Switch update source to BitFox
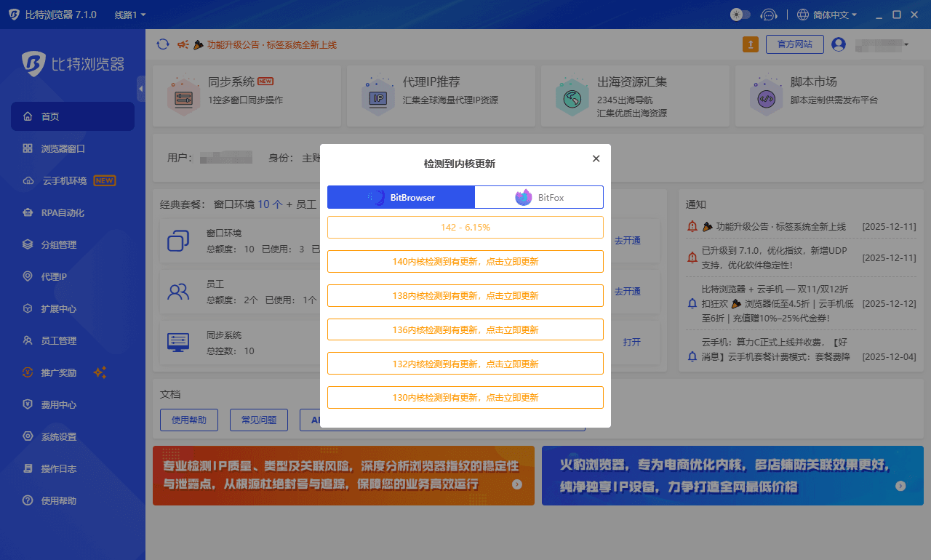The width and height of the screenshot is (931, 560). click(x=539, y=197)
